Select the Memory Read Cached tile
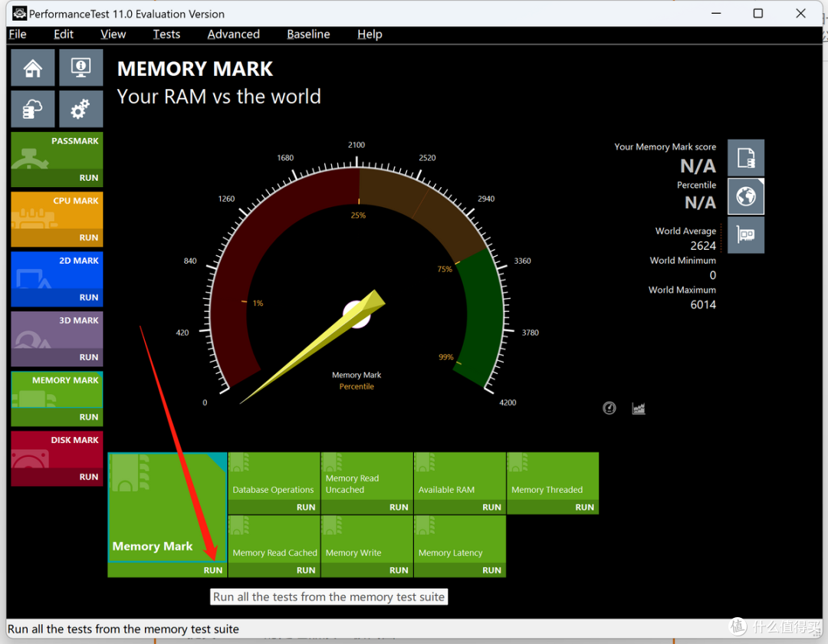The height and width of the screenshot is (644, 828). click(x=274, y=539)
